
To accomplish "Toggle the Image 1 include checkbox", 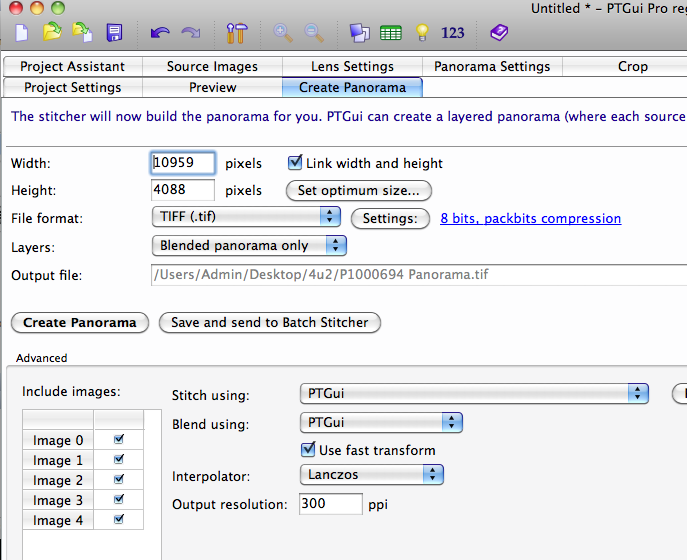I will pos(119,459).
